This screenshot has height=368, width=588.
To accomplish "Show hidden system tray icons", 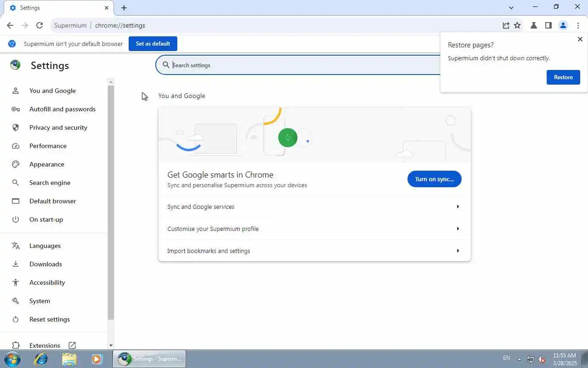I will pyautogui.click(x=519, y=359).
